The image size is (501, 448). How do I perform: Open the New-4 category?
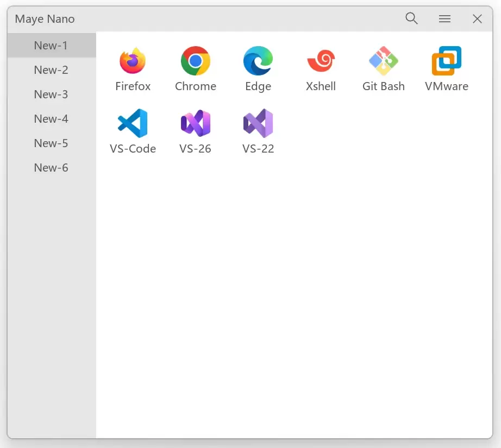51,119
